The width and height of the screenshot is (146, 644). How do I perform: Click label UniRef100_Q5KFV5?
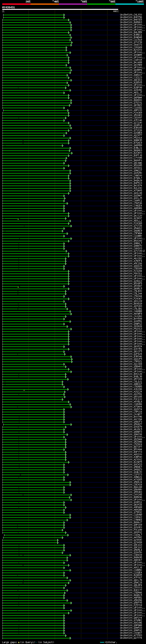pyautogui.click(x=131, y=603)
